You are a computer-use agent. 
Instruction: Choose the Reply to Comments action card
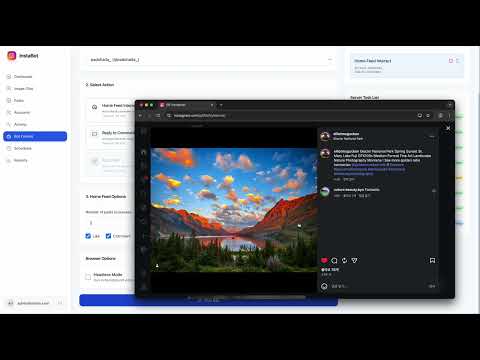tap(111, 137)
